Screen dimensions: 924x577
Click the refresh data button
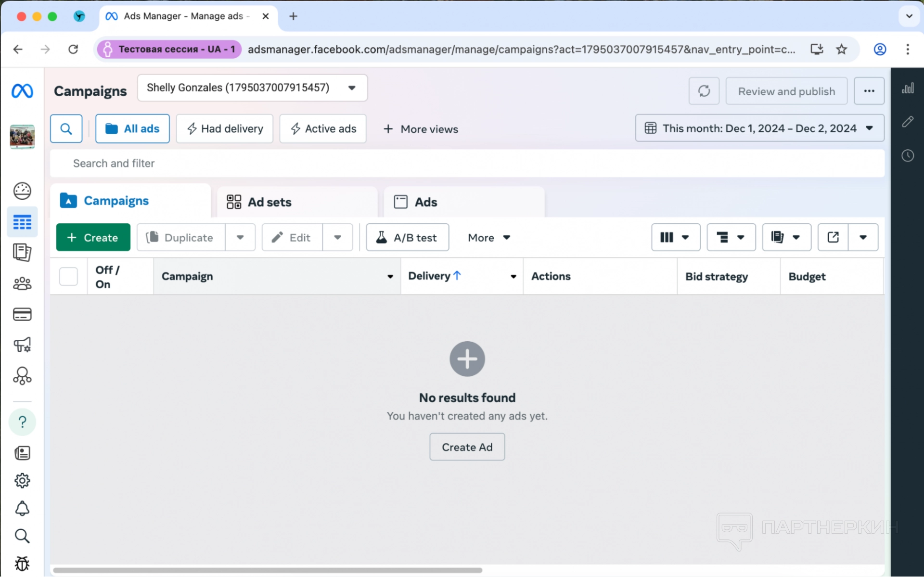point(704,91)
